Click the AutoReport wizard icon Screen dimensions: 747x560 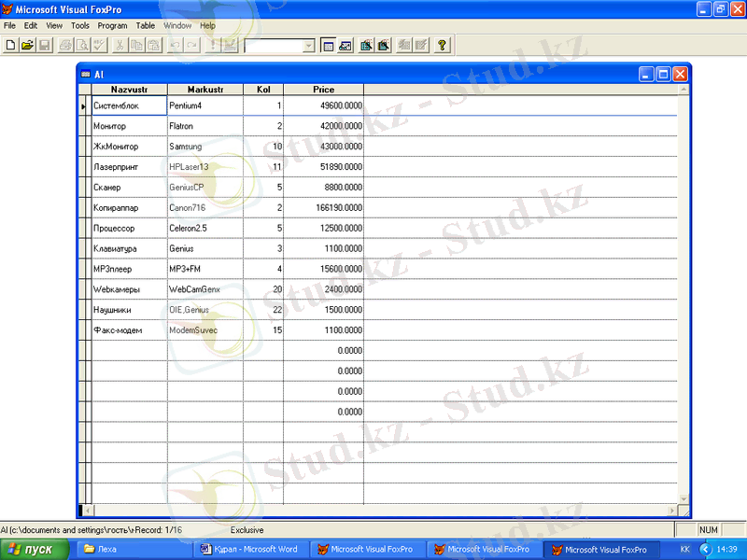(422, 45)
